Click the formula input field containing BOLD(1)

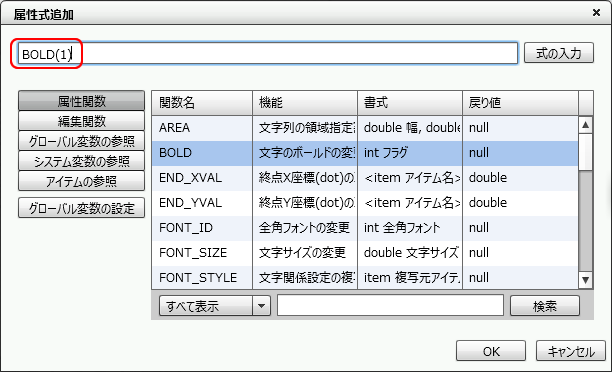pyautogui.click(x=268, y=53)
